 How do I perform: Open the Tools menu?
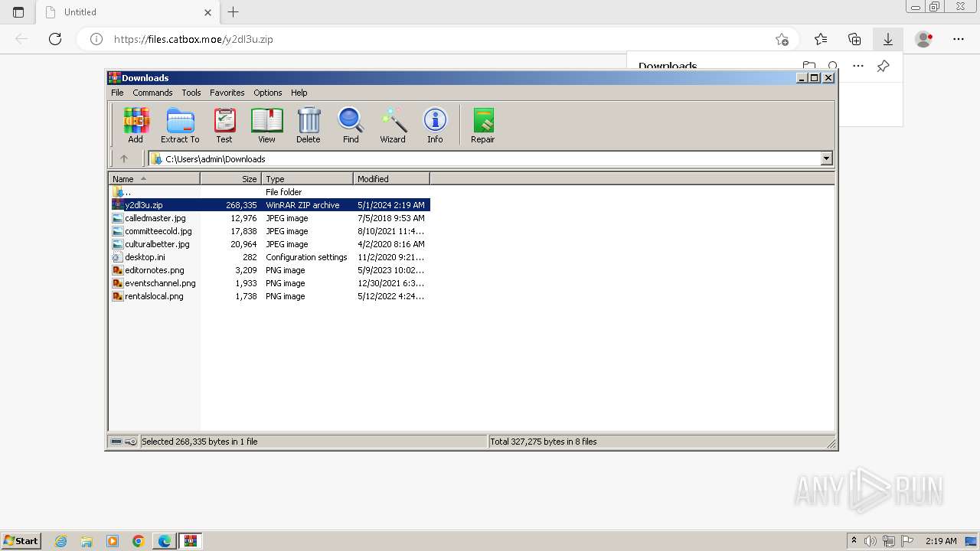191,93
